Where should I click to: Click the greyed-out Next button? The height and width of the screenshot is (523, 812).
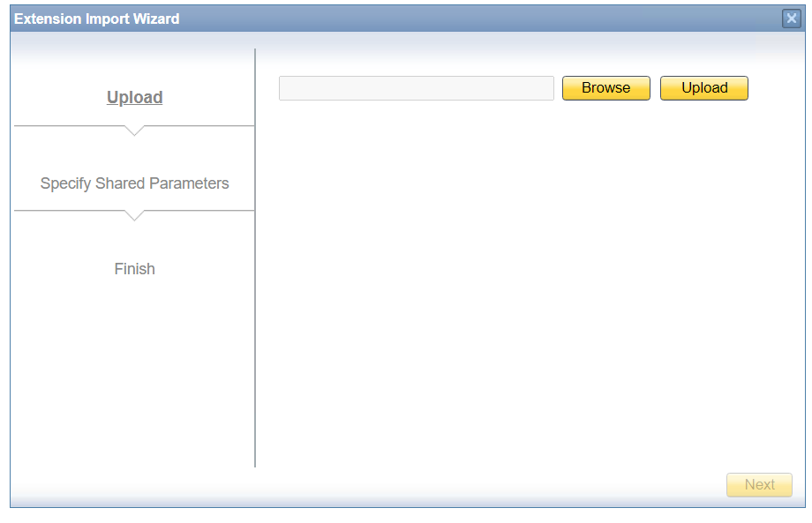point(759,485)
